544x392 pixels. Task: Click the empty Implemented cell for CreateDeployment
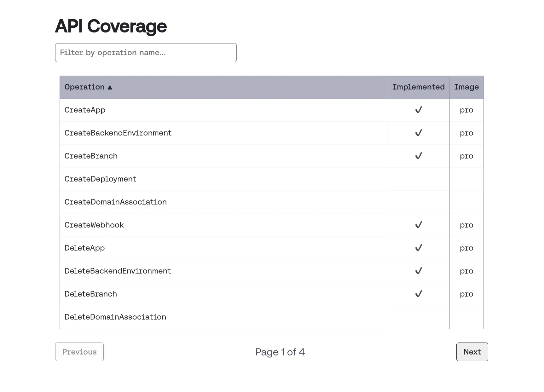pyautogui.click(x=418, y=179)
